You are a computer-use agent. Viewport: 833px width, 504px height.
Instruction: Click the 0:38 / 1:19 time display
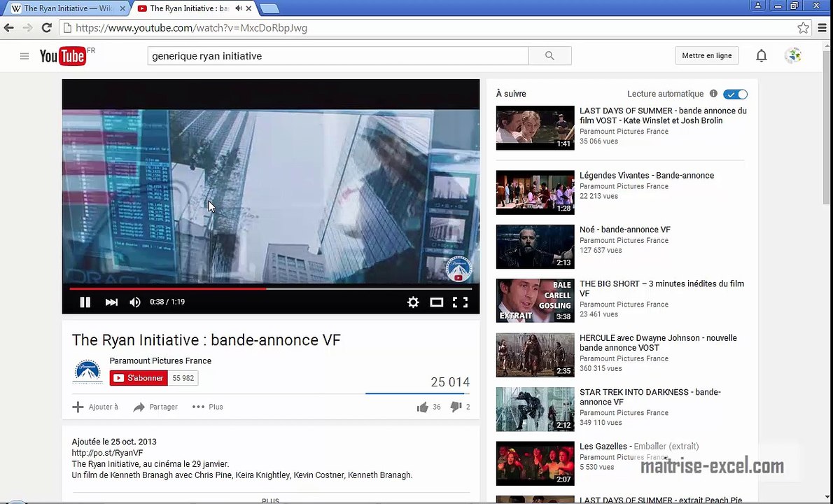point(167,302)
